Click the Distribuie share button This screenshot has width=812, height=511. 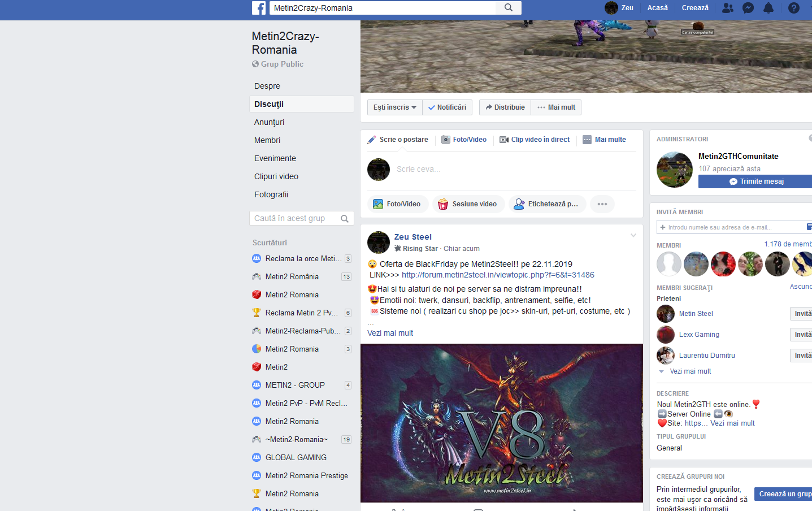tap(505, 107)
